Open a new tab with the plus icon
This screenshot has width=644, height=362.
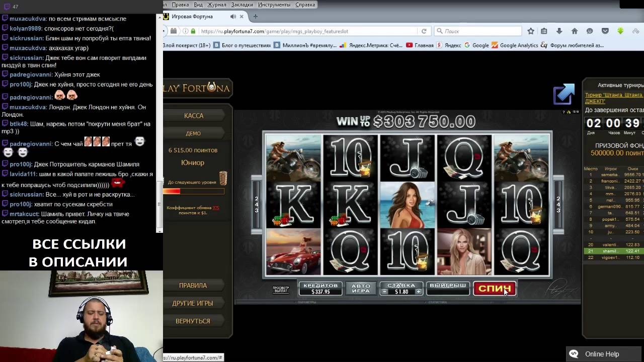click(x=255, y=17)
